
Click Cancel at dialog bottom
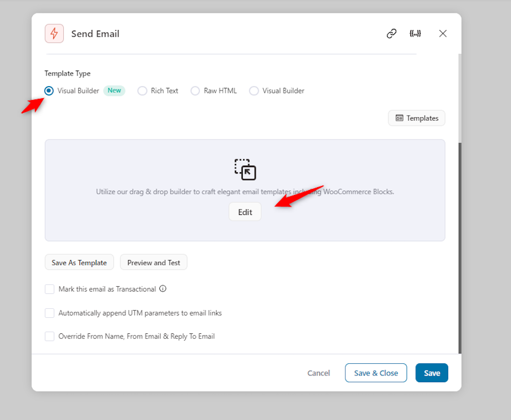[x=318, y=373]
